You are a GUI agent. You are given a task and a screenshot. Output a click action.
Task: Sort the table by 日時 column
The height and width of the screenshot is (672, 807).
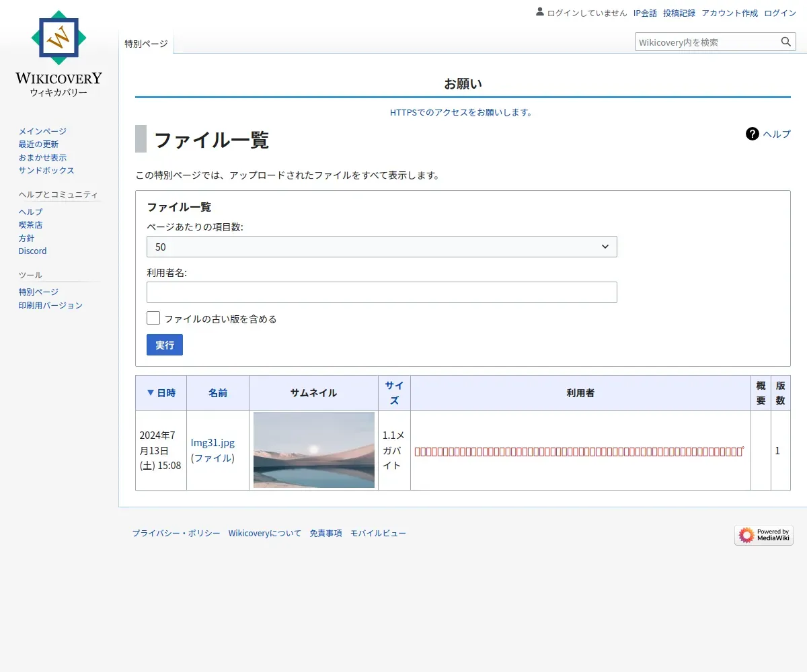pyautogui.click(x=161, y=392)
